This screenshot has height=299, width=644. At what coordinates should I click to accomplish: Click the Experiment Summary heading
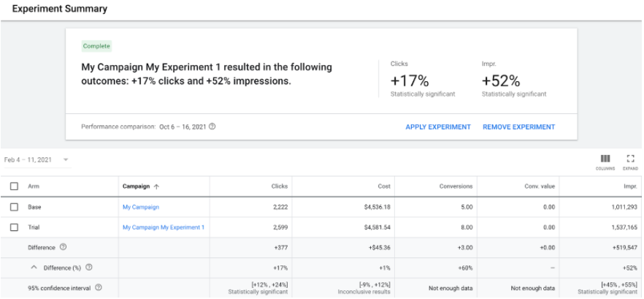coord(60,9)
